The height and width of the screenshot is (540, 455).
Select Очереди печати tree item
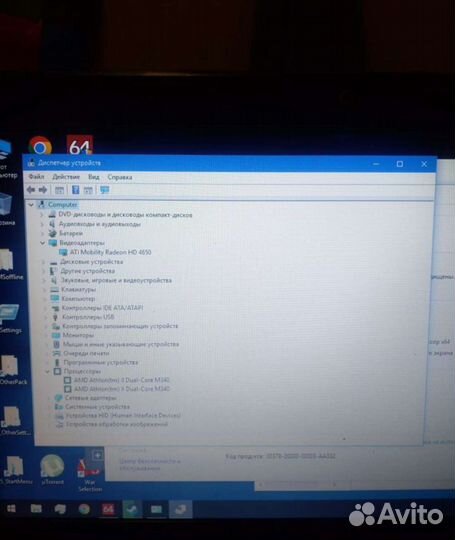click(86, 353)
